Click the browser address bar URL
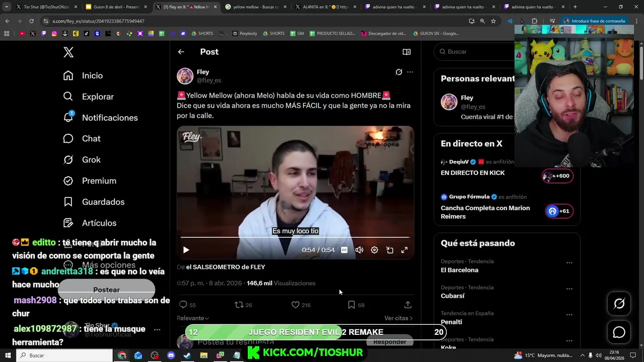644x362 pixels. tap(98, 21)
